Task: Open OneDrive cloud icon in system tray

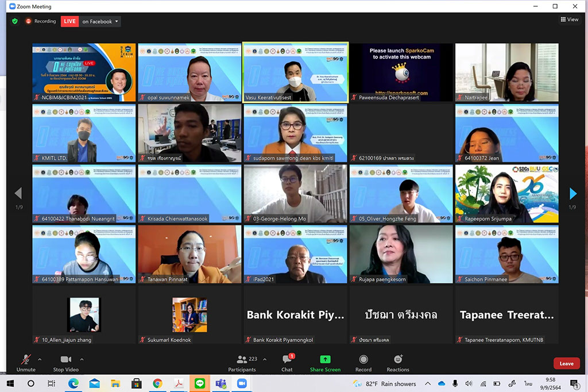Action: [442, 384]
